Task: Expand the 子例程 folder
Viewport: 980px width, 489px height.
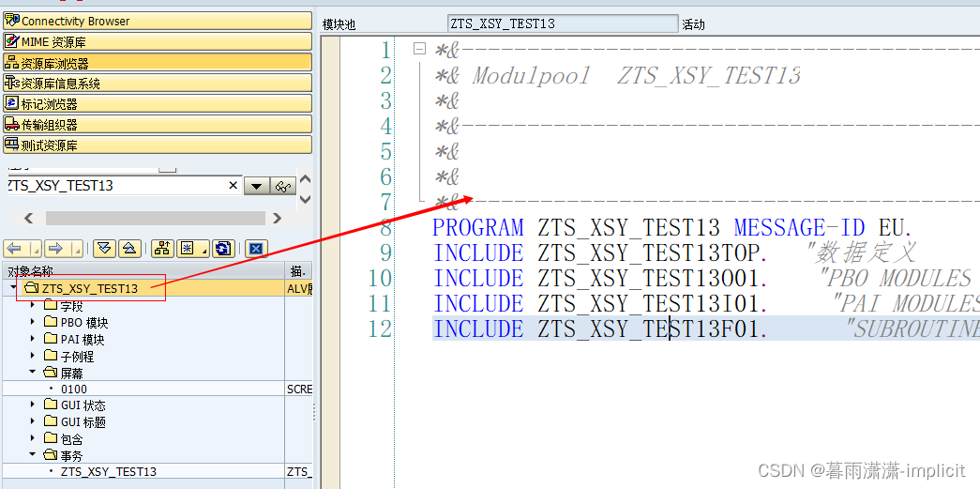Action: (33, 357)
